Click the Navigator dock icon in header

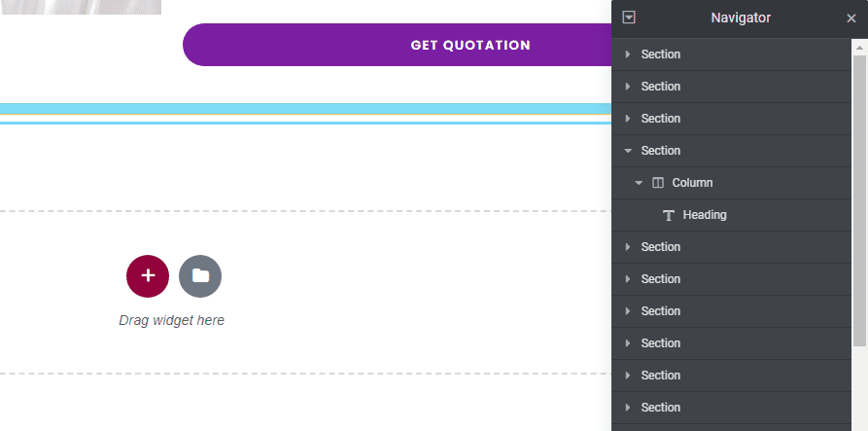click(x=630, y=18)
